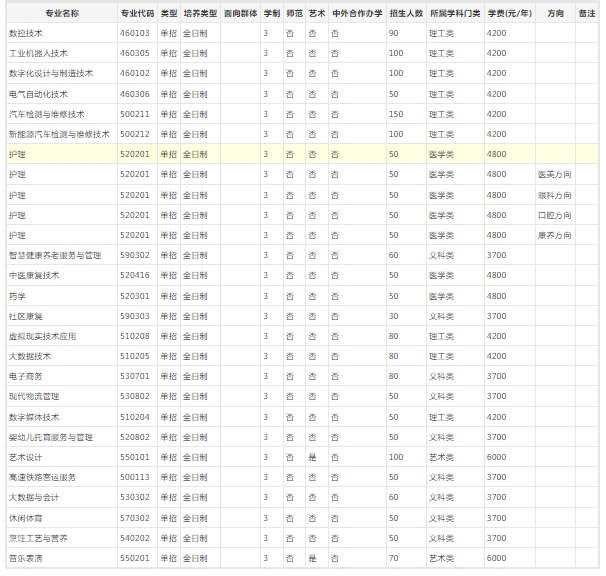Click the 专业代码 column header

point(136,14)
